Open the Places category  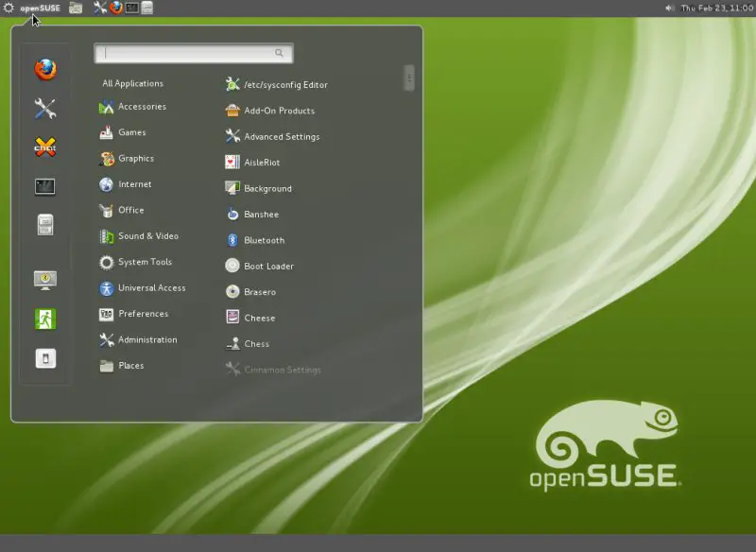pos(122,366)
